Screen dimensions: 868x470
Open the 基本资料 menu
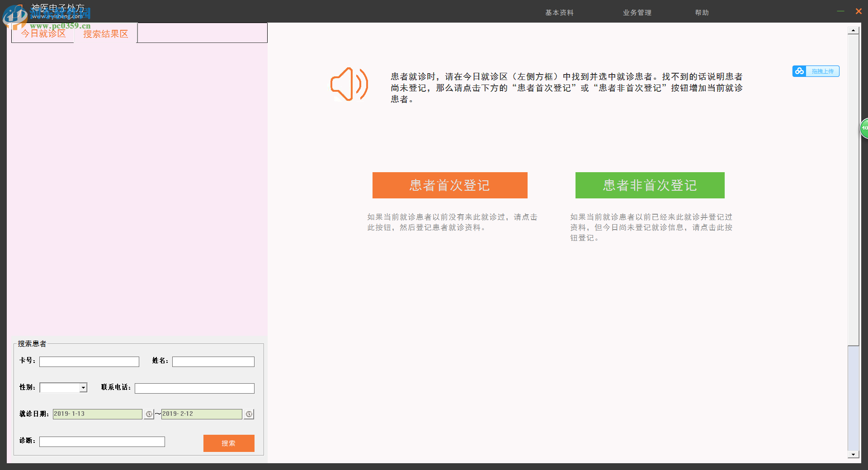[559, 13]
